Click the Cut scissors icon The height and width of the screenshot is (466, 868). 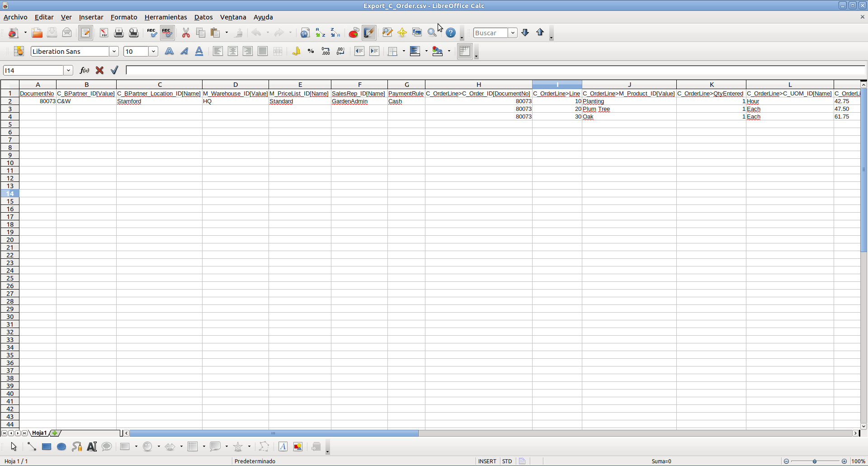(x=186, y=33)
